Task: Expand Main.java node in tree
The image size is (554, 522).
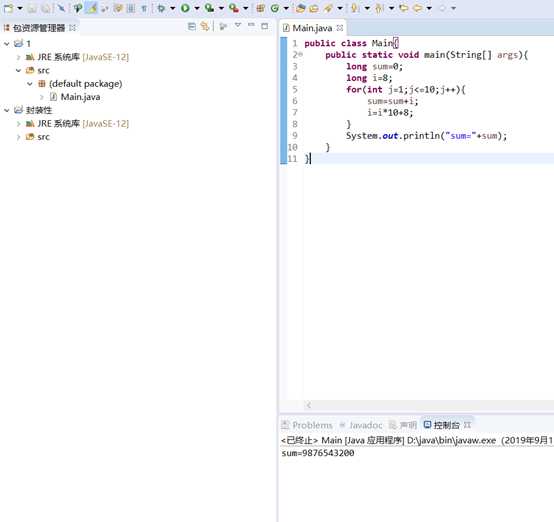Action: 42,97
